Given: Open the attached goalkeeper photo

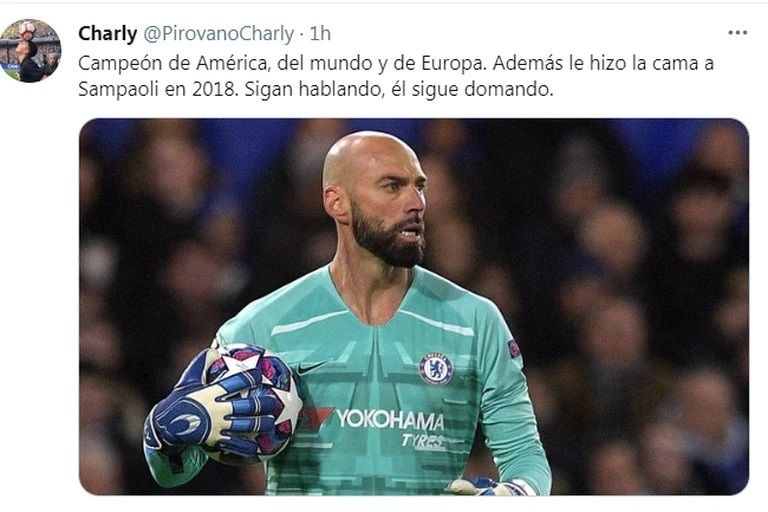Looking at the screenshot, I should 414,307.
